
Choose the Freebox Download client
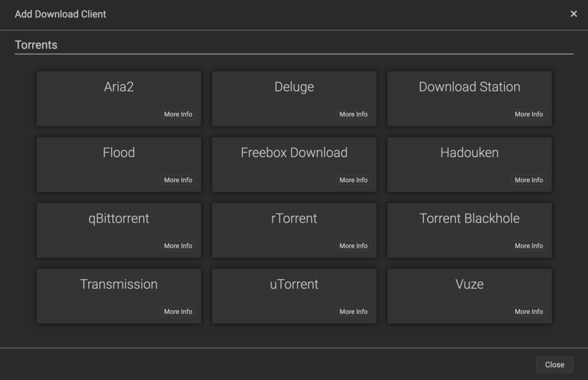pyautogui.click(x=294, y=153)
